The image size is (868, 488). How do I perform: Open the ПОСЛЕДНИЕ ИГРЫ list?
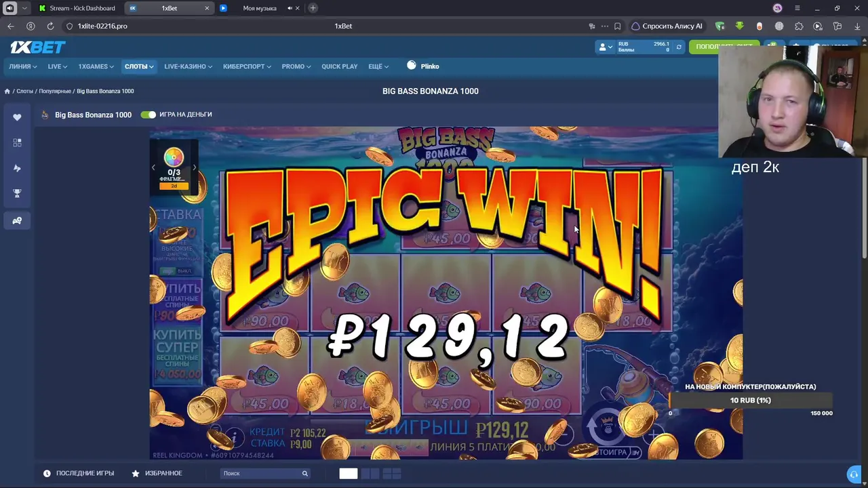79,473
